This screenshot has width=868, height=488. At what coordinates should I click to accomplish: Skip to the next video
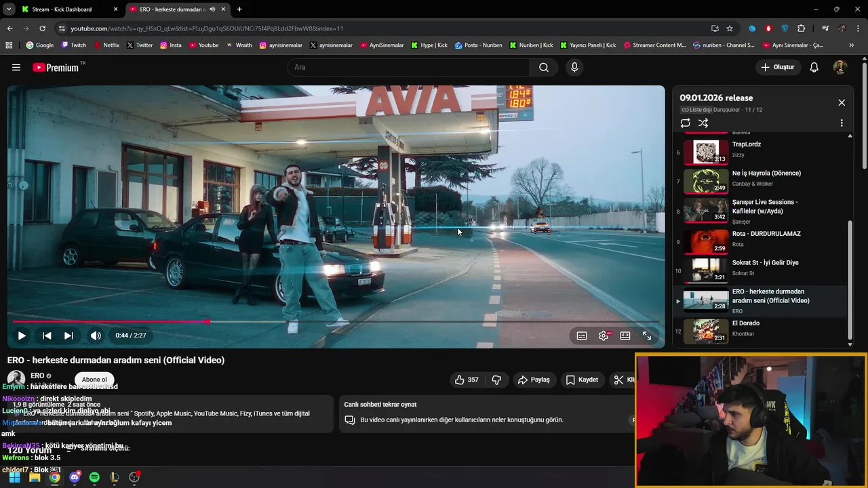[x=68, y=335]
